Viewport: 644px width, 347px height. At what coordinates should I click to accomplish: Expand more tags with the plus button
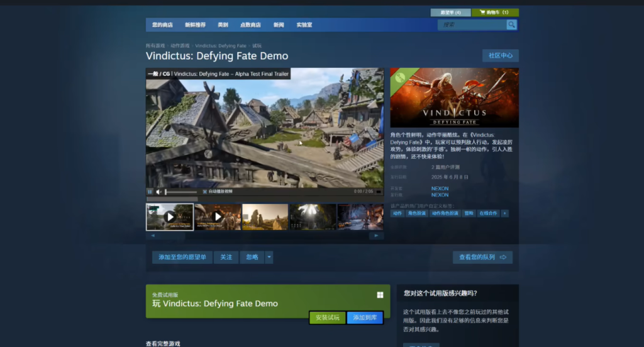(x=505, y=213)
